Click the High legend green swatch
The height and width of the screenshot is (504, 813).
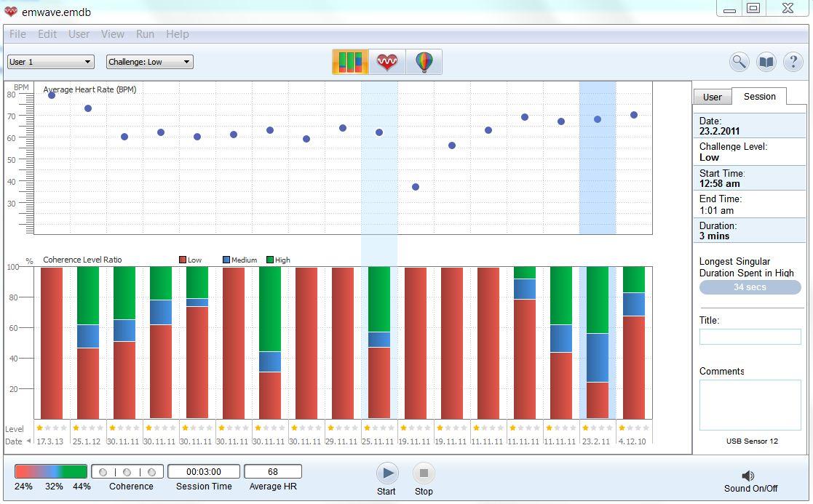269,260
